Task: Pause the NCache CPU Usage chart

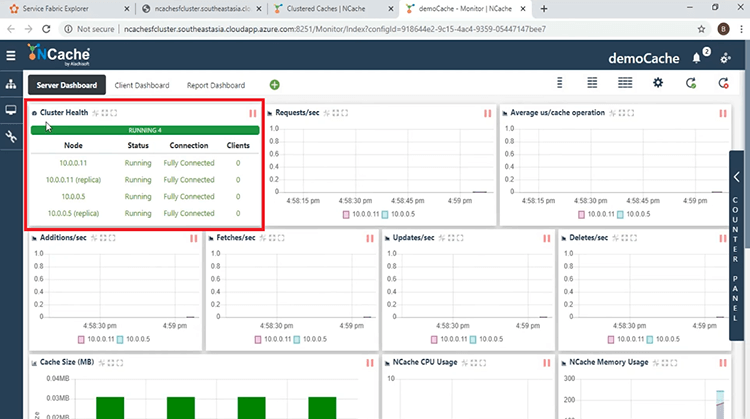Action: point(547,363)
